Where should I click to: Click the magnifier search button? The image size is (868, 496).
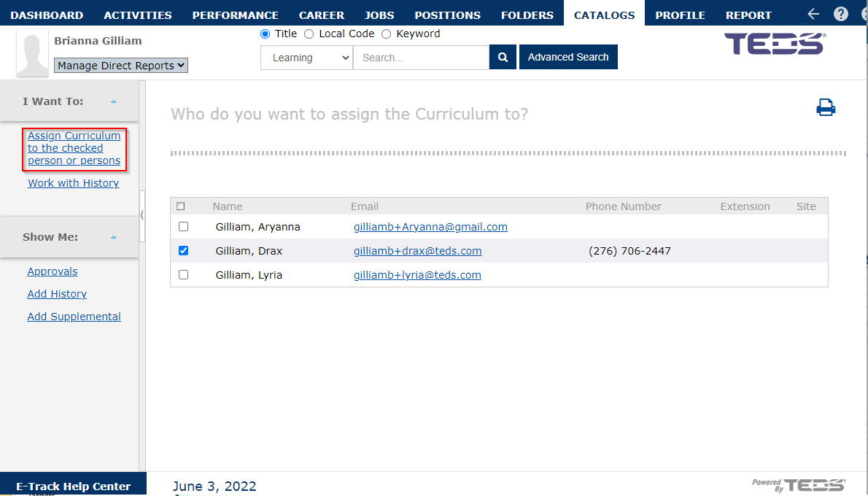(503, 57)
